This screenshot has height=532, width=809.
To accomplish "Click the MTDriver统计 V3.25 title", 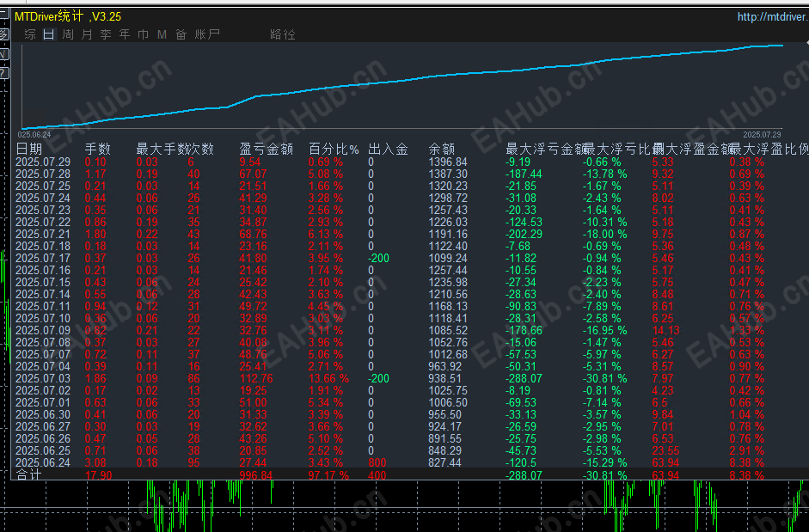I will click(68, 16).
